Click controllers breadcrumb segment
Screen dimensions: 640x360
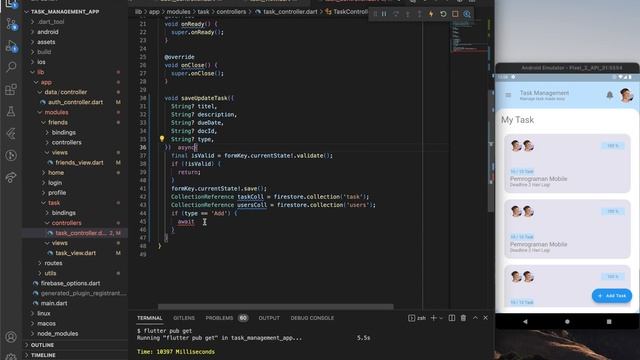(x=231, y=12)
